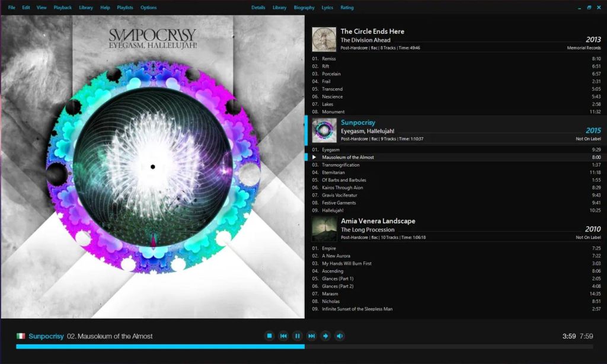Open the Options menu
607x364 pixels.
(149, 8)
